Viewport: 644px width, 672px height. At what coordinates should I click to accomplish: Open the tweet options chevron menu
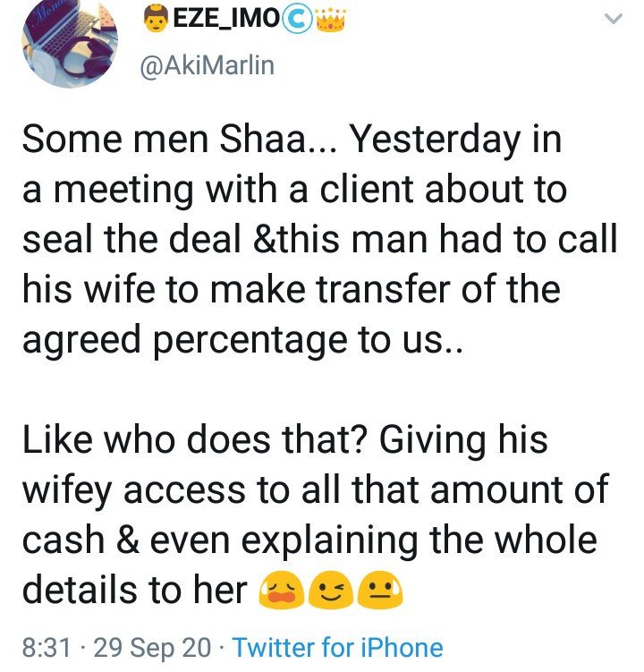pos(613,19)
